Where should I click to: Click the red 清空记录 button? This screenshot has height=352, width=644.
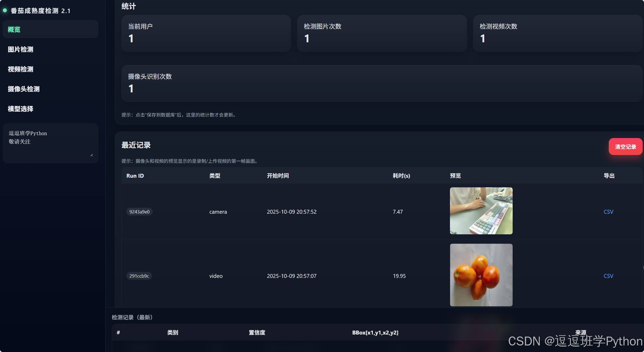click(625, 147)
